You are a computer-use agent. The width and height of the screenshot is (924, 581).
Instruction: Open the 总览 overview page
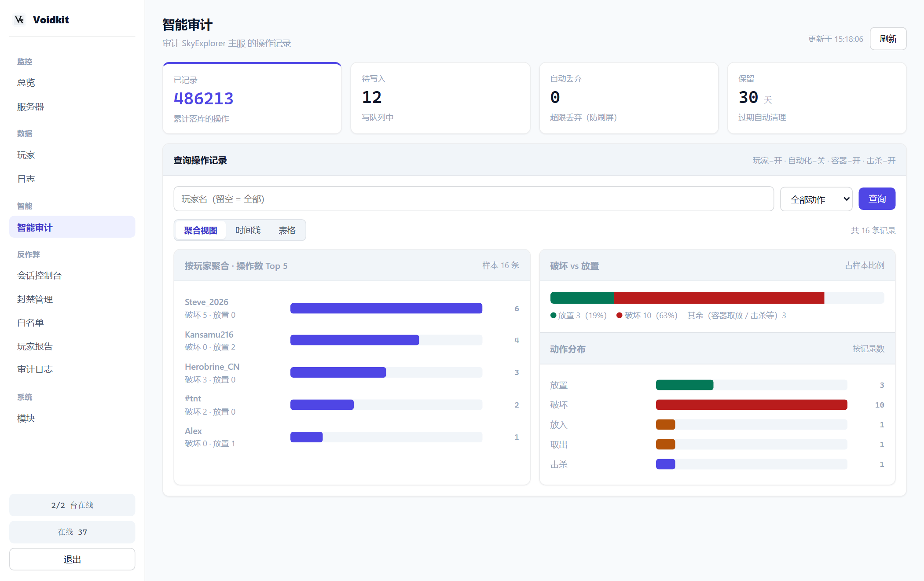click(72, 83)
